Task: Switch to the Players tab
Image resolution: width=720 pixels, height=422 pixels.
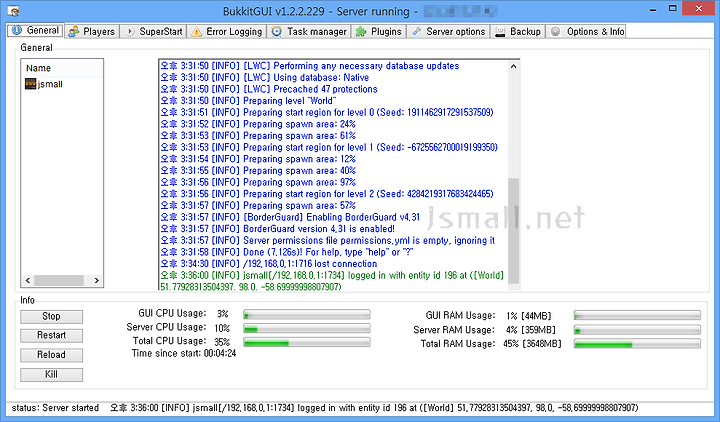Action: [92, 31]
